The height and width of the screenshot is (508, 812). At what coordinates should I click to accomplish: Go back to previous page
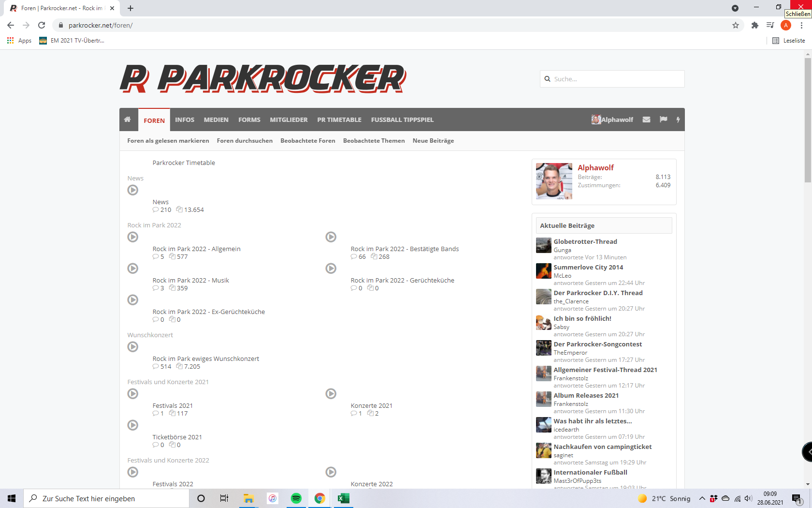pos(11,25)
